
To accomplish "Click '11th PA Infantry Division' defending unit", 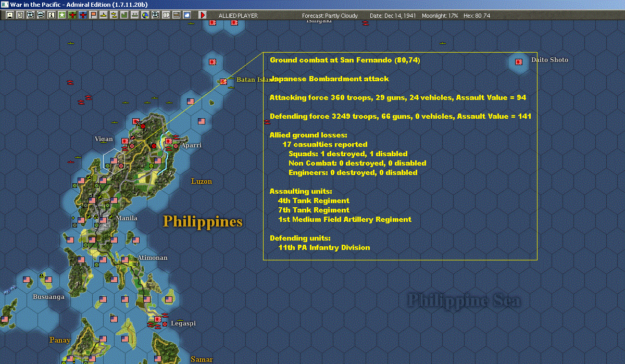I will pyautogui.click(x=324, y=247).
